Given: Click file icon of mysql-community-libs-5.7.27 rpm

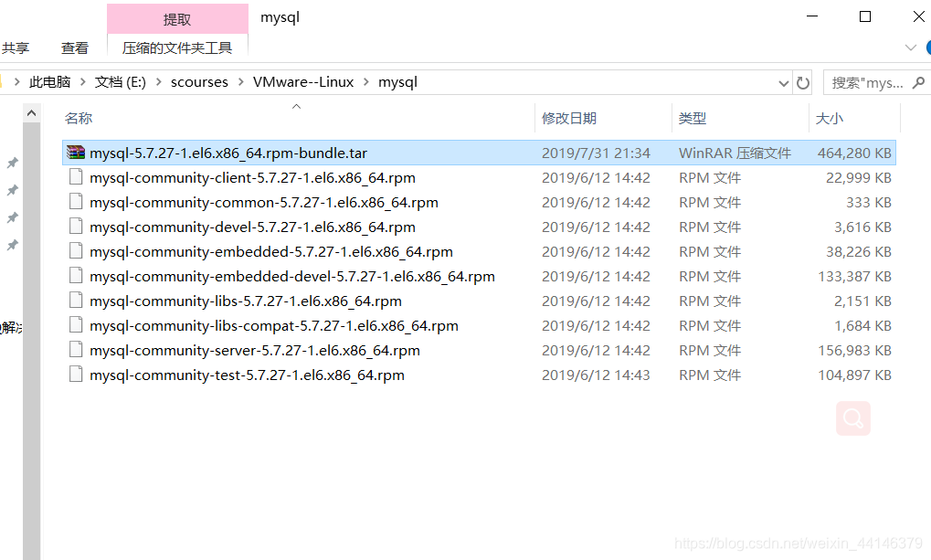Looking at the screenshot, I should [76, 301].
